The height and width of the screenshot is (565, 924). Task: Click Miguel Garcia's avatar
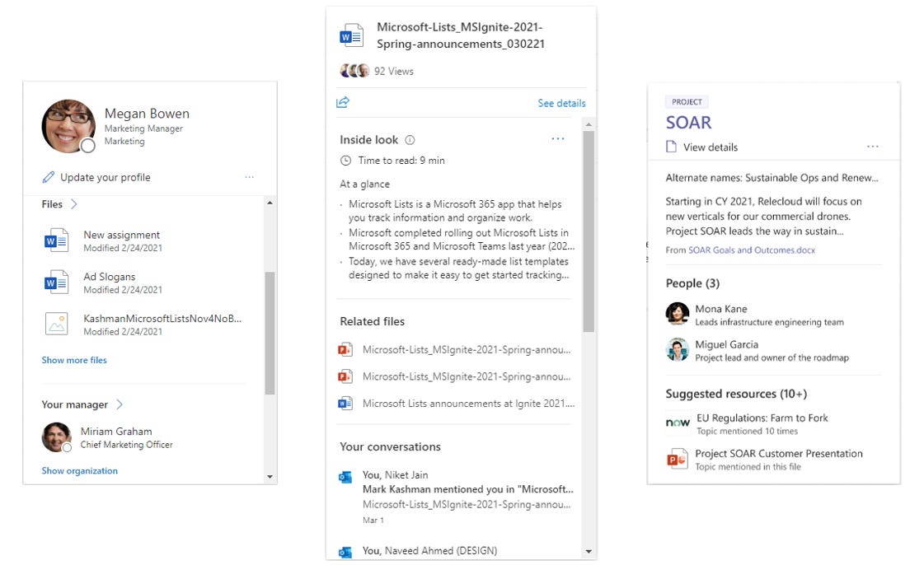coord(678,349)
